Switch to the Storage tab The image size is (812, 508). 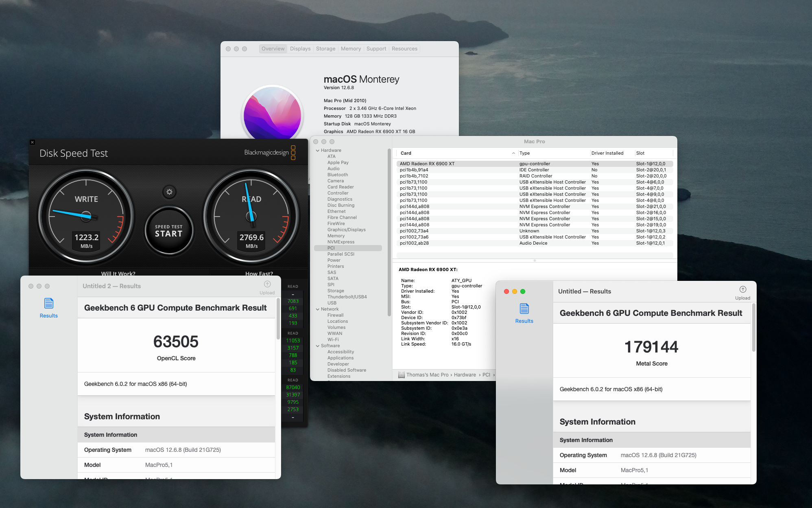point(325,49)
